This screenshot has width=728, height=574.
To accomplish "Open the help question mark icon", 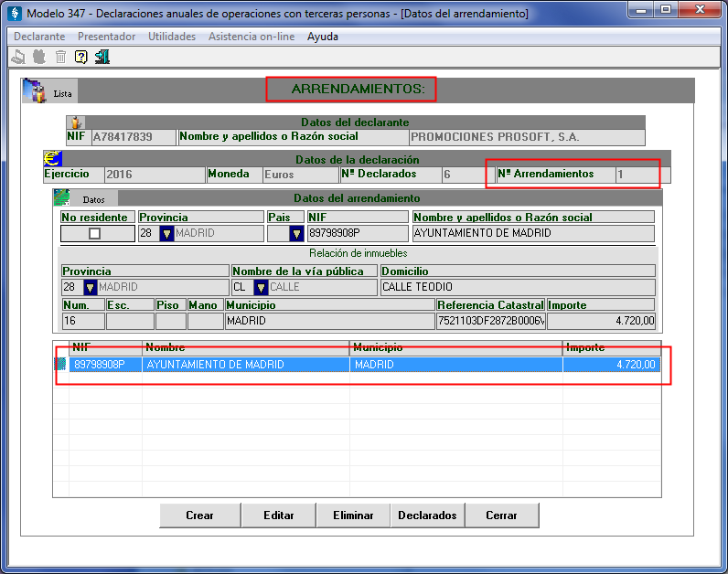I will pyautogui.click(x=80, y=57).
